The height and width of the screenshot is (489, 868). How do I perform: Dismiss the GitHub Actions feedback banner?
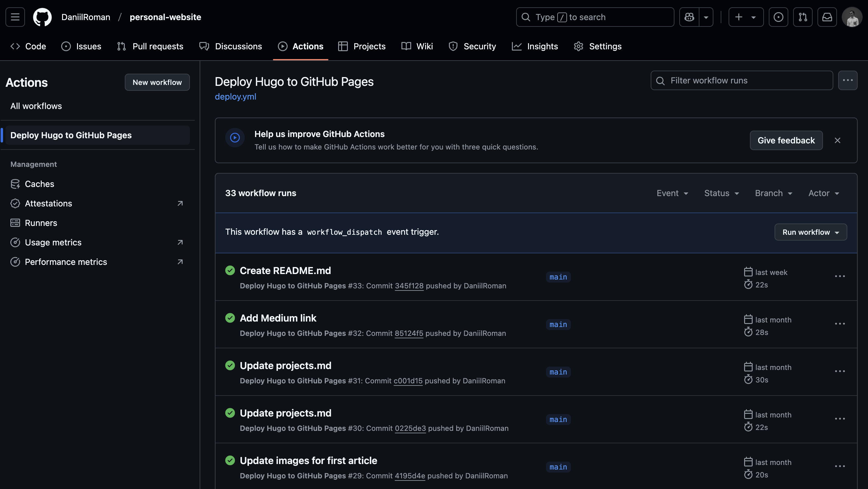click(837, 140)
